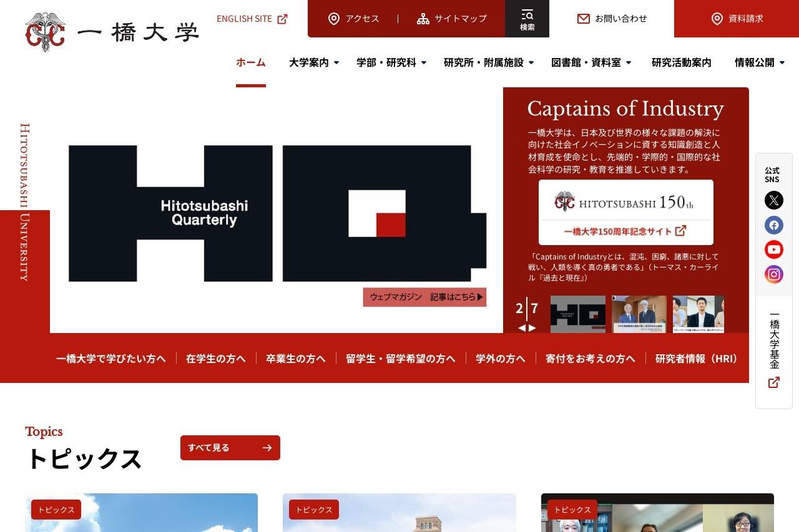Click the 資料請求 button
Screen dimensions: 799x532
[x=737, y=19]
